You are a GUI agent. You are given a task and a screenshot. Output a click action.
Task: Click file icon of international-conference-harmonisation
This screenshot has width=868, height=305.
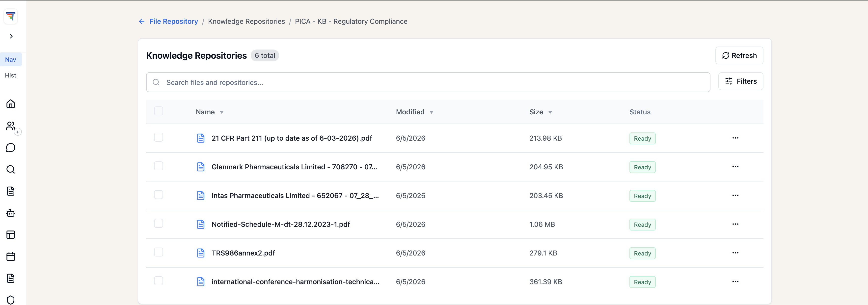200,282
